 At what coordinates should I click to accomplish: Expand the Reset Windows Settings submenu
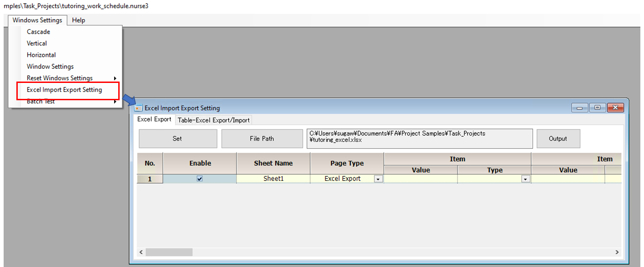pos(59,78)
